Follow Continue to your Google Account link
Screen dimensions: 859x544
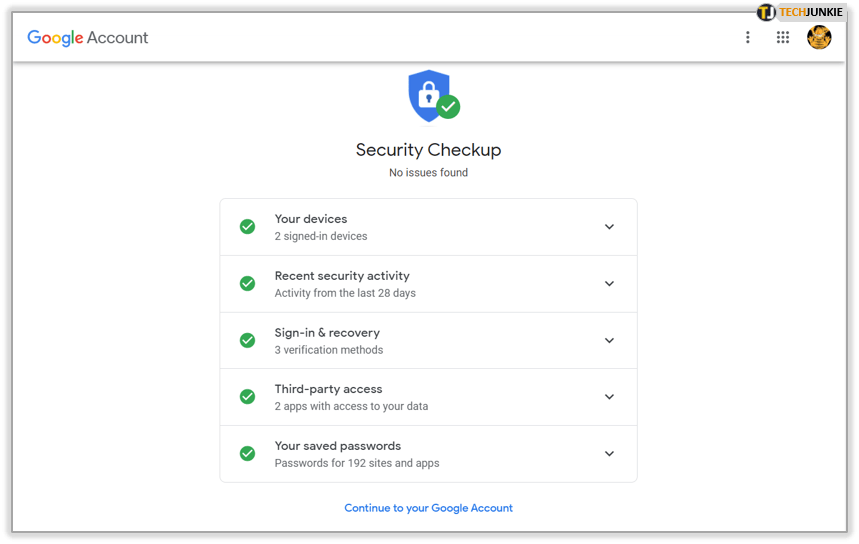[x=428, y=508]
